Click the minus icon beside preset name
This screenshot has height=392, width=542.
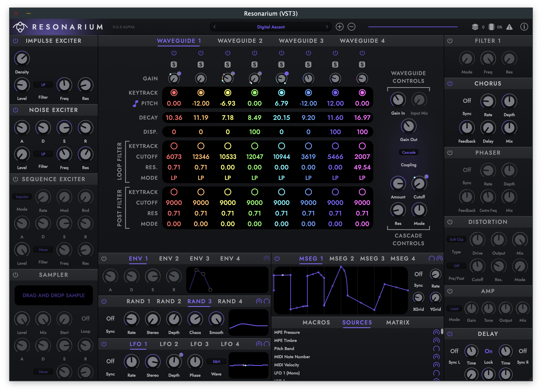351,27
